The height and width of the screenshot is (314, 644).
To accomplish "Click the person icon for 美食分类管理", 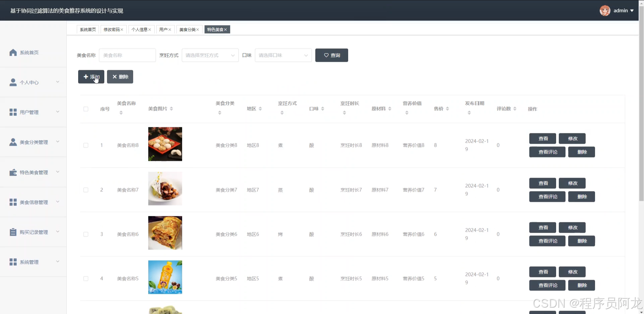I will 13,142.
